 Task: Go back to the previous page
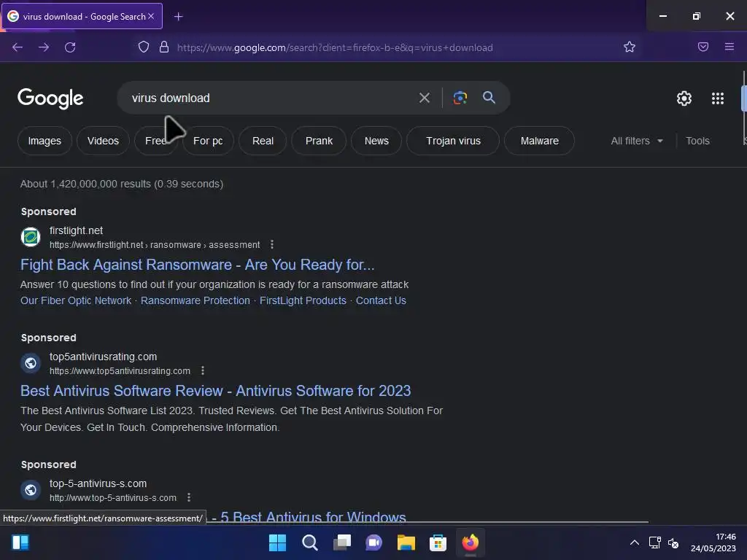(x=18, y=47)
